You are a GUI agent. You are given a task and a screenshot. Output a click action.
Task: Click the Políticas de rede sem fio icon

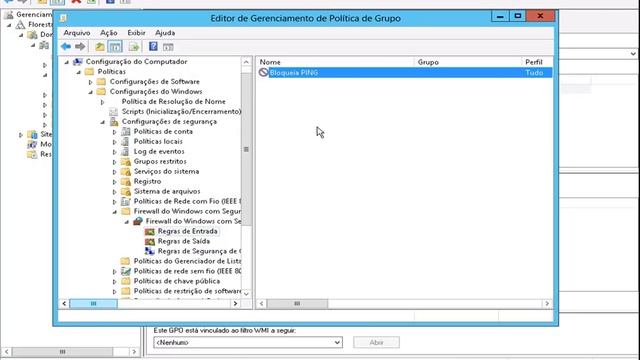[126, 271]
